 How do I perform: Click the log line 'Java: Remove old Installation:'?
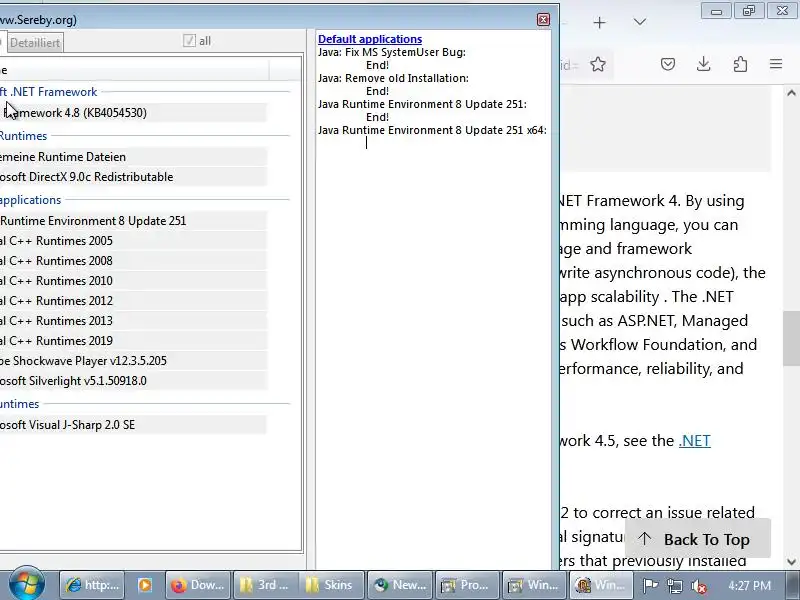pyautogui.click(x=393, y=79)
